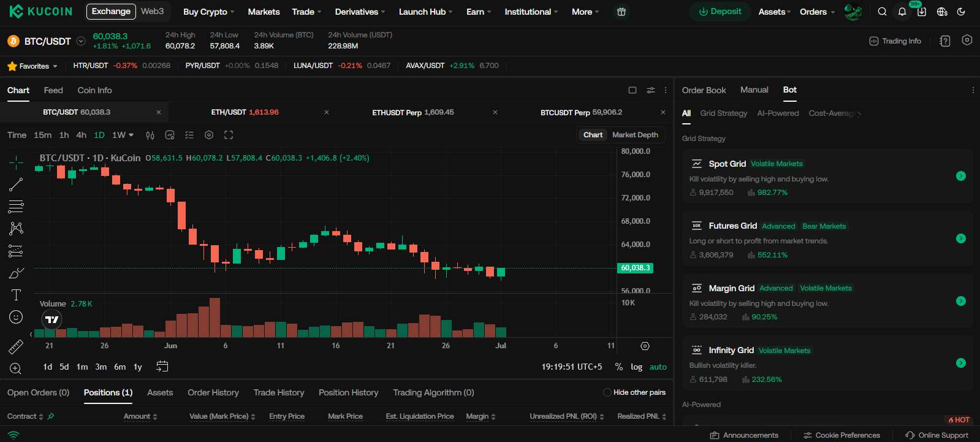Toggle Hide other pairs option

pos(634,392)
